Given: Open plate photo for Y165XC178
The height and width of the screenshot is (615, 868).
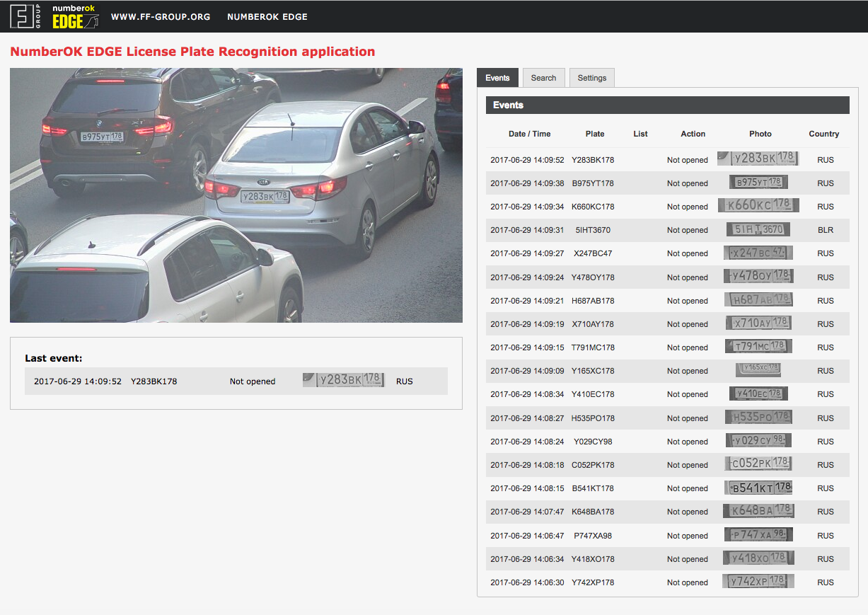Looking at the screenshot, I should (x=758, y=369).
